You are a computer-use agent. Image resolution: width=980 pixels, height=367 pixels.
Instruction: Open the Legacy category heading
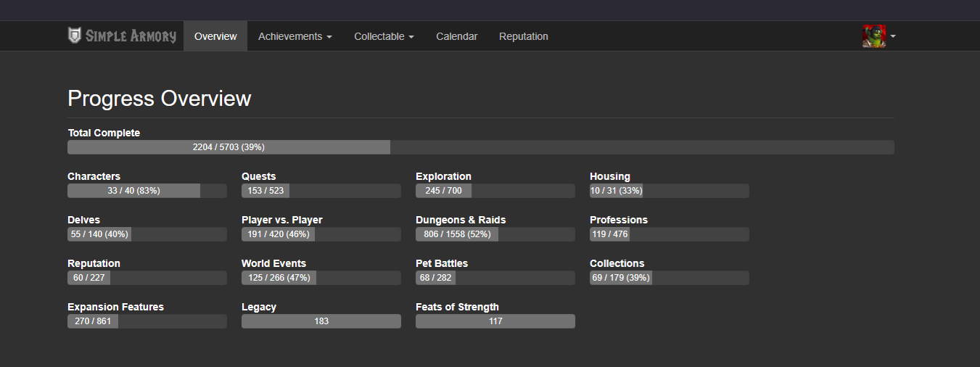259,307
